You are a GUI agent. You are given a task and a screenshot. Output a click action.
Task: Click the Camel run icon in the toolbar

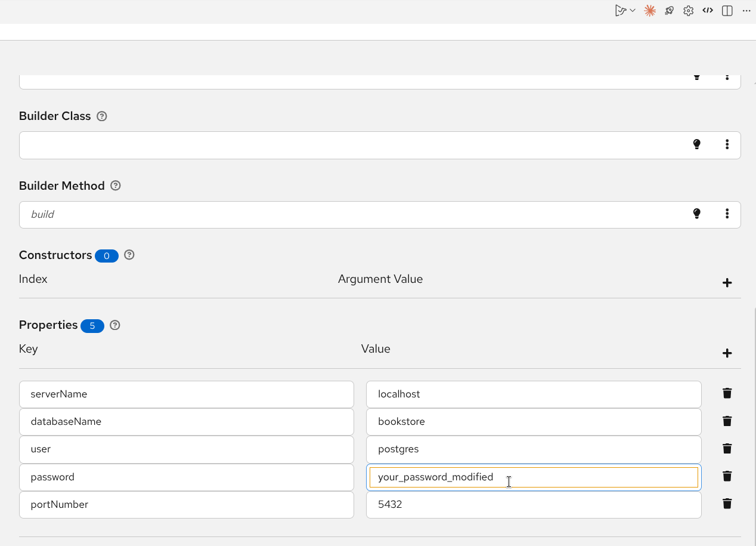621,11
